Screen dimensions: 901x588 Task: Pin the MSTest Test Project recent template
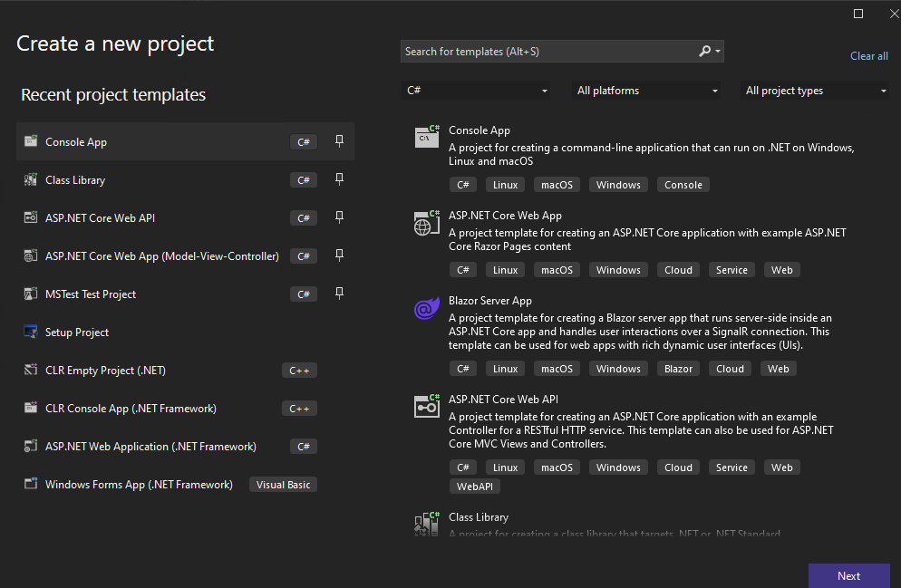[x=340, y=294]
